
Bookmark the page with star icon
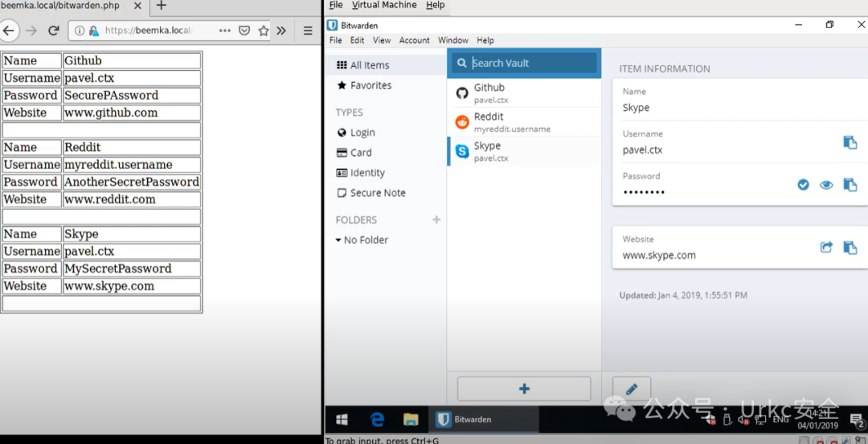(263, 31)
